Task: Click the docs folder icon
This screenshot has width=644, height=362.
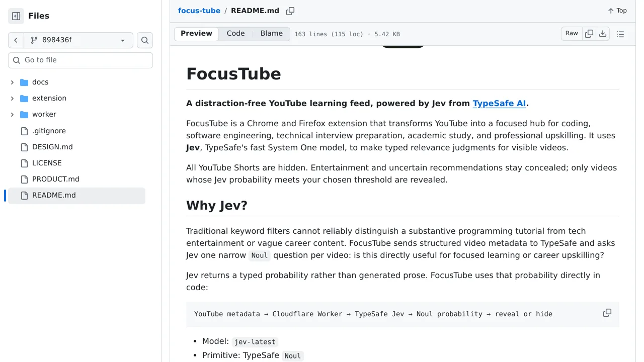Action: click(x=24, y=82)
